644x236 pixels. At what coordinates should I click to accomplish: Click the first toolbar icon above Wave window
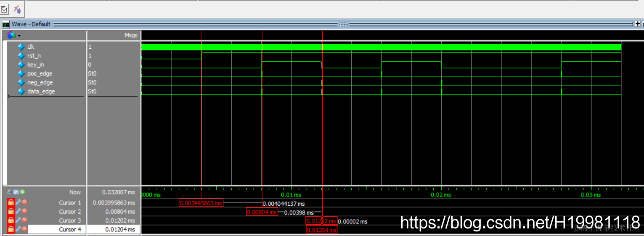click(x=4, y=9)
